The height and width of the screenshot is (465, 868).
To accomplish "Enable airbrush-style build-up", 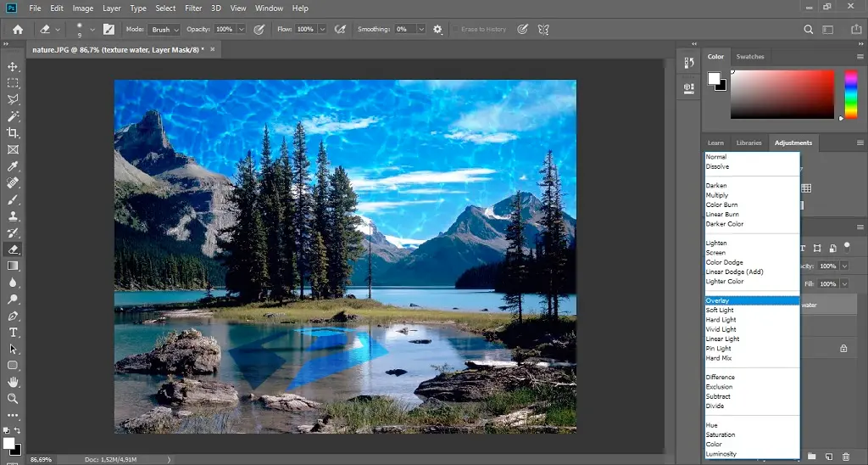I will [340, 30].
